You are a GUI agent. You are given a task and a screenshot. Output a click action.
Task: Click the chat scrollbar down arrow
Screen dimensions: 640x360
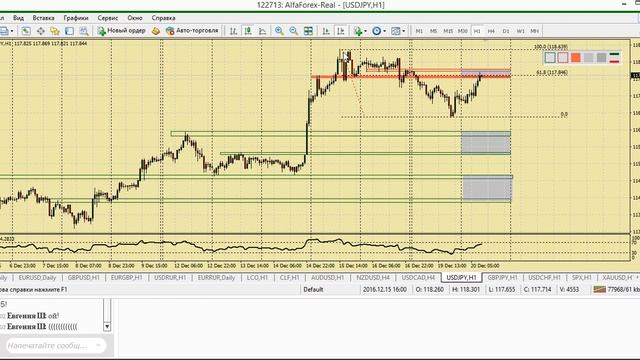click(107, 327)
